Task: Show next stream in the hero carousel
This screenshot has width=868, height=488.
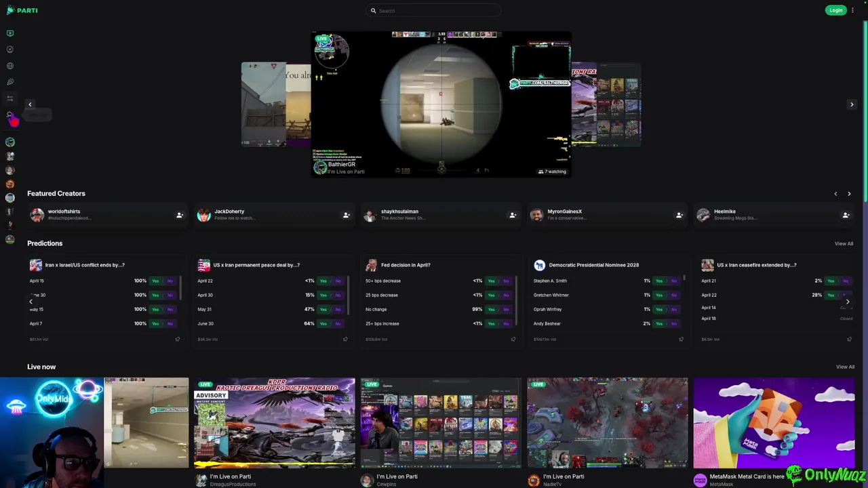Action: (852, 104)
